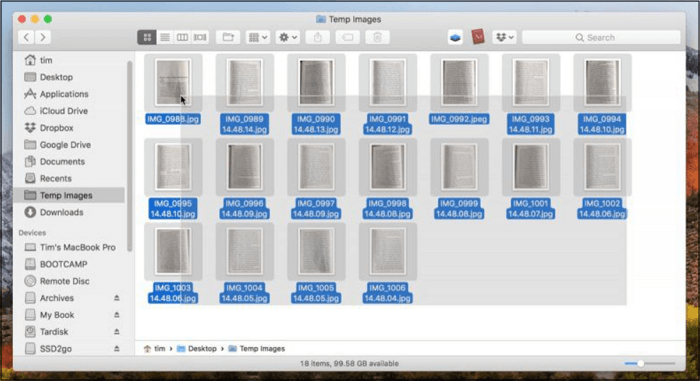Open the arrange-by grouping dropdown
Viewport: 700px width, 381px height.
(x=258, y=38)
